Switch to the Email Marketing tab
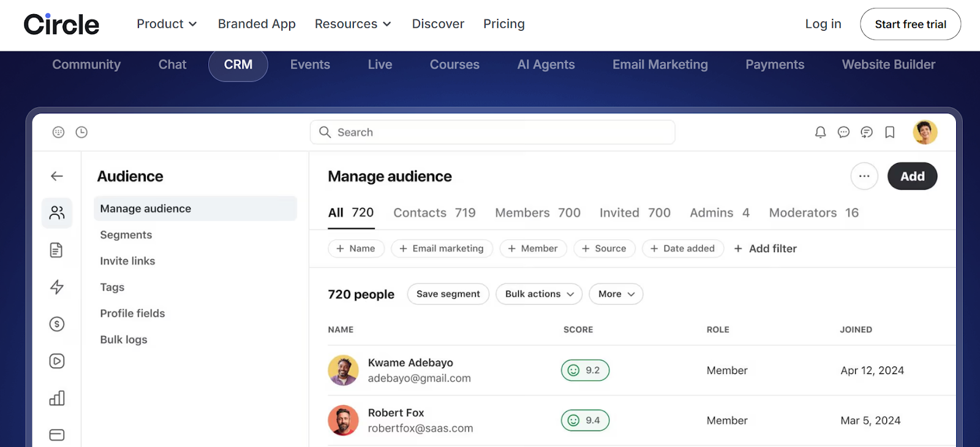 660,64
